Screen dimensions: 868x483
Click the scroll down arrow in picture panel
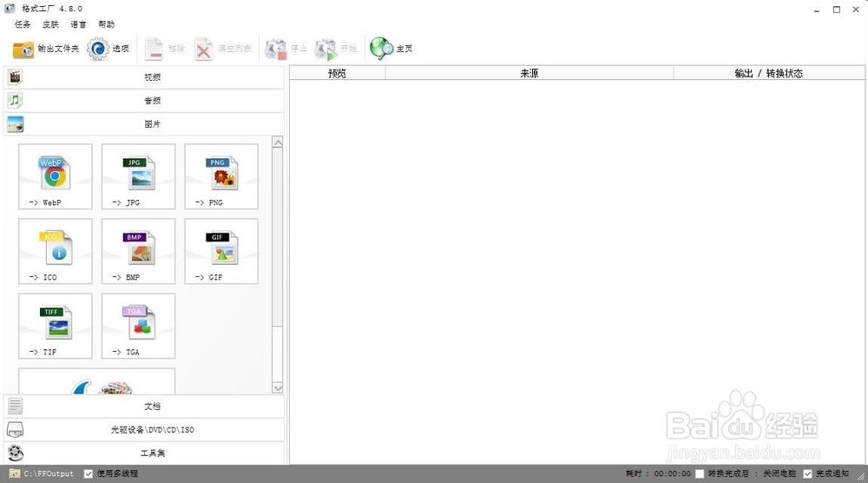pyautogui.click(x=278, y=388)
